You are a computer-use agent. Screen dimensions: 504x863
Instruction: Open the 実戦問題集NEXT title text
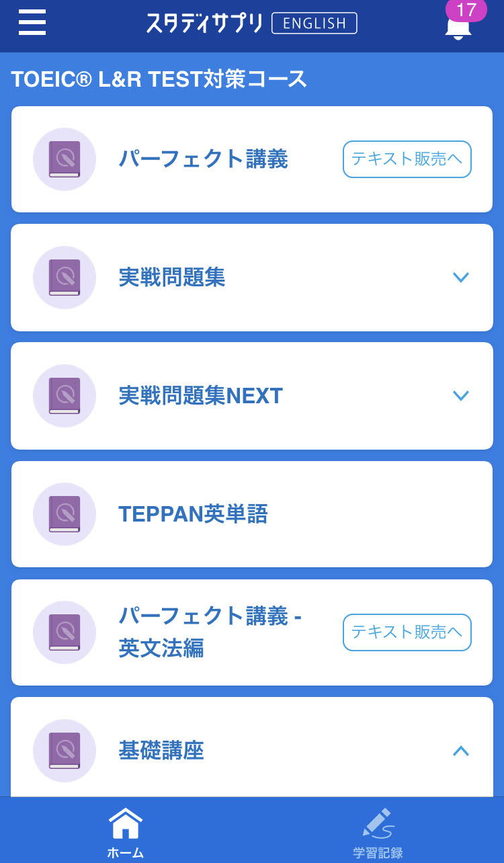pos(200,396)
